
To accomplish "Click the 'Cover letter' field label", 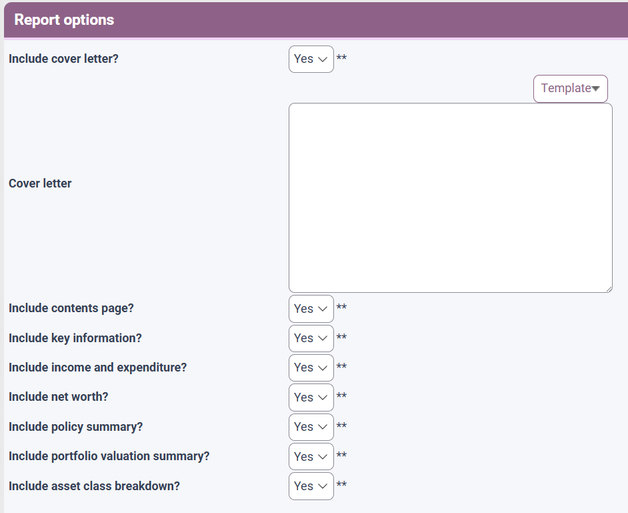I will (40, 183).
